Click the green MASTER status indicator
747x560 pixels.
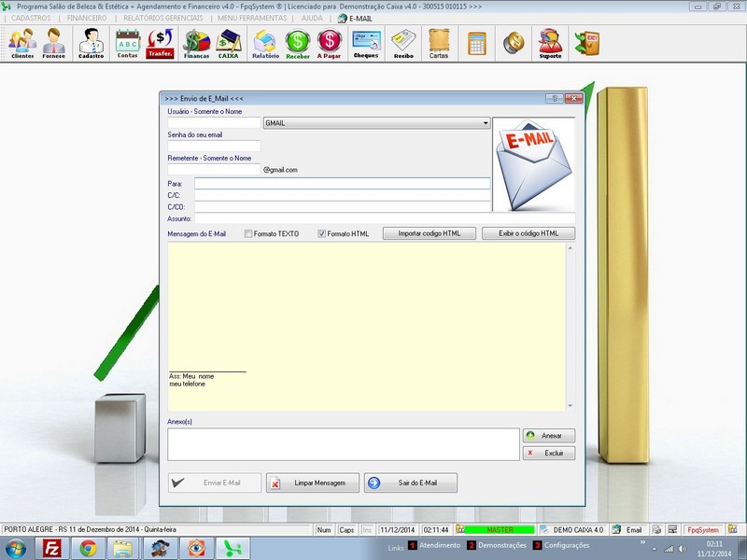point(500,529)
